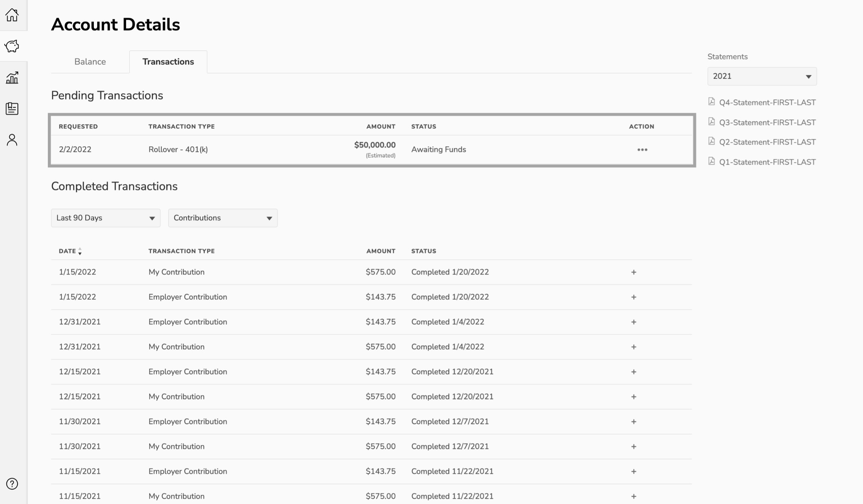Screen dimensions: 863x504
Task: Click PDF icon beside Q1 statement
Action: coord(712,161)
